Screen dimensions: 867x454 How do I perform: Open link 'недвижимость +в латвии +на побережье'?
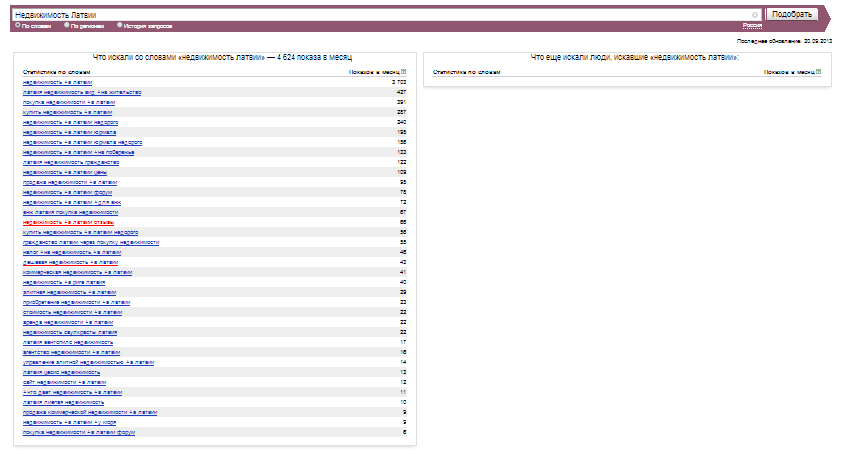pos(79,152)
